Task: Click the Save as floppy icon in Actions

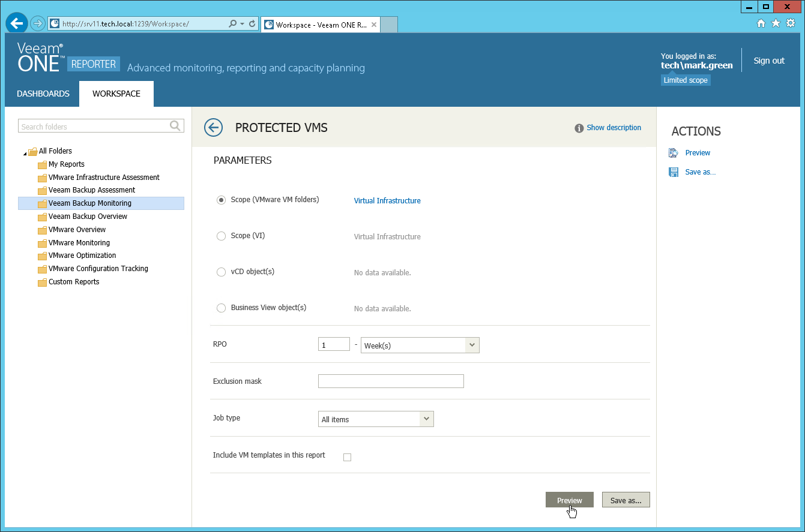Action: (674, 172)
